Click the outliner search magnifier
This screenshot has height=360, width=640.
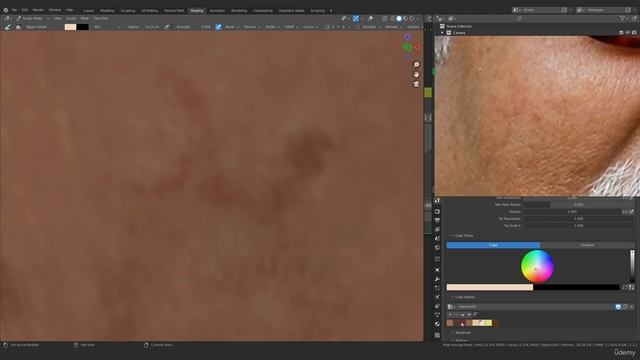click(519, 18)
